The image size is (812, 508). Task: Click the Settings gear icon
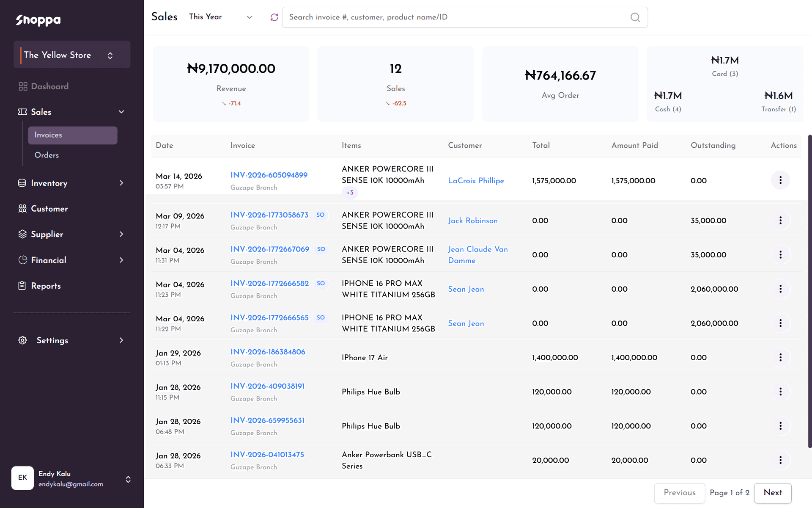point(23,340)
